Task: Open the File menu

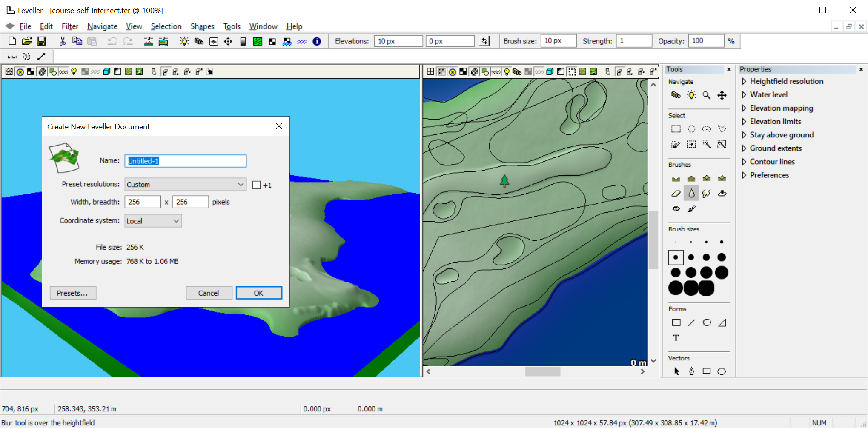Action: (x=25, y=26)
